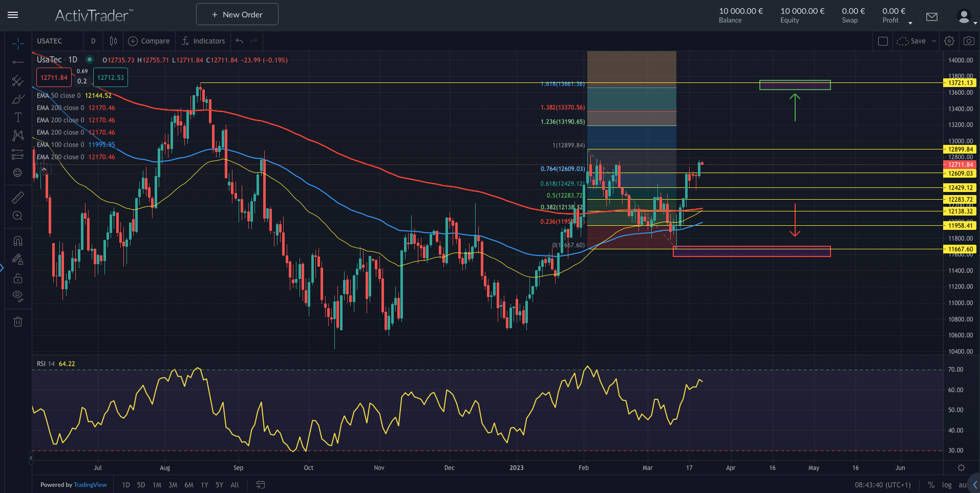Open the TradingView link

point(90,484)
